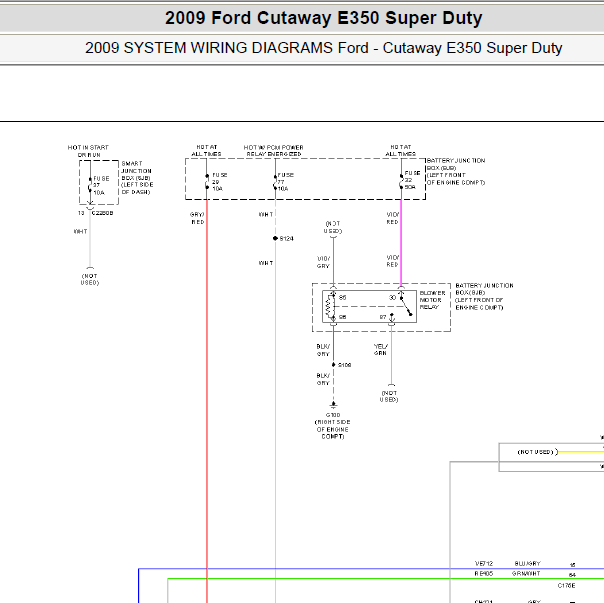Click the 2009 System Wiring Diagrams heading
Image resolution: width=604 pixels, height=603 pixels.
pos(324,48)
